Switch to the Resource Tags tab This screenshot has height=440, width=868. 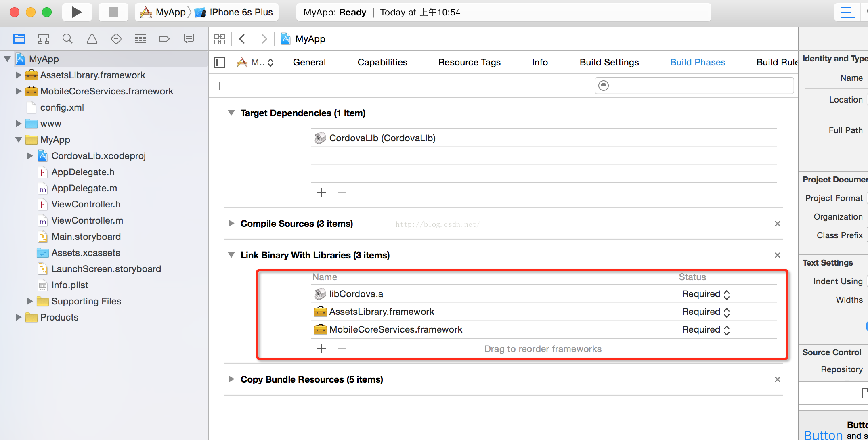coord(470,62)
